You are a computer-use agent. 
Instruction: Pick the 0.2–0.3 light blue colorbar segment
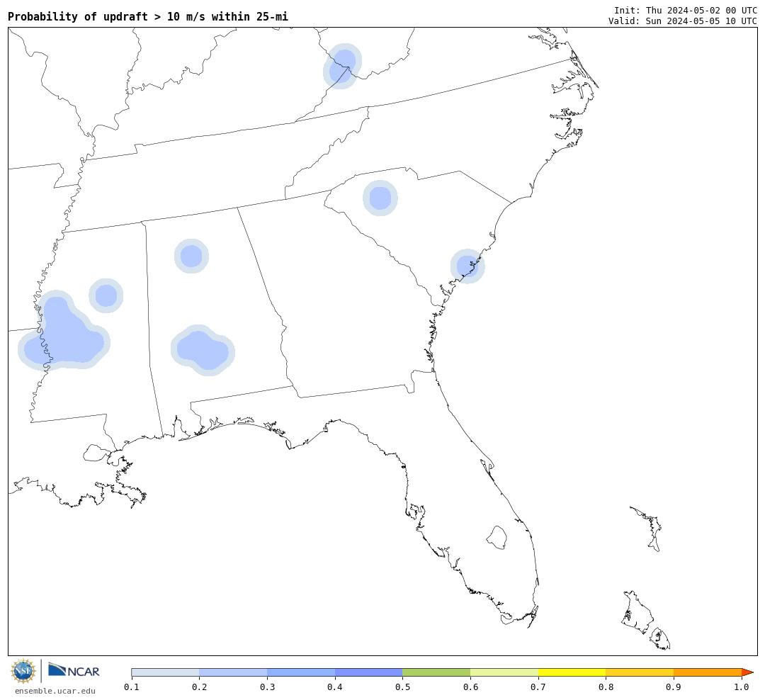pyautogui.click(x=233, y=672)
